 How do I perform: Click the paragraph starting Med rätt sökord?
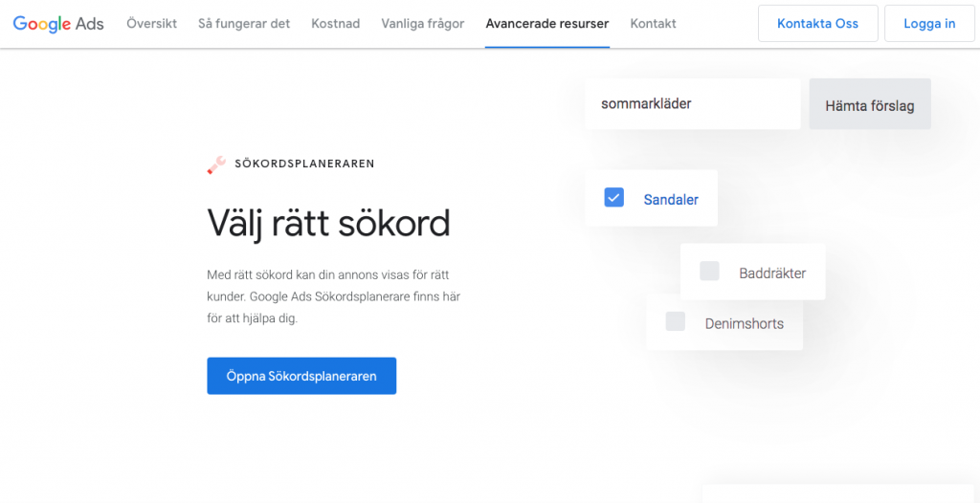pos(333,296)
